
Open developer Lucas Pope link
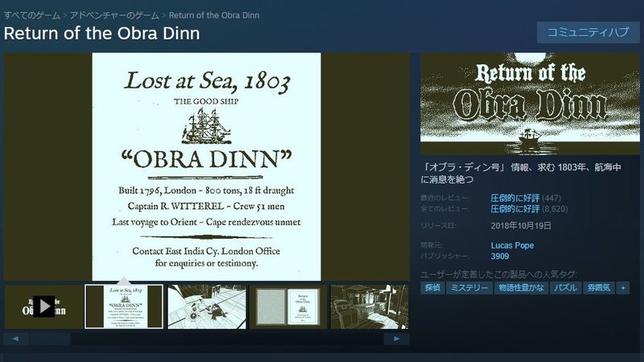tap(512, 245)
